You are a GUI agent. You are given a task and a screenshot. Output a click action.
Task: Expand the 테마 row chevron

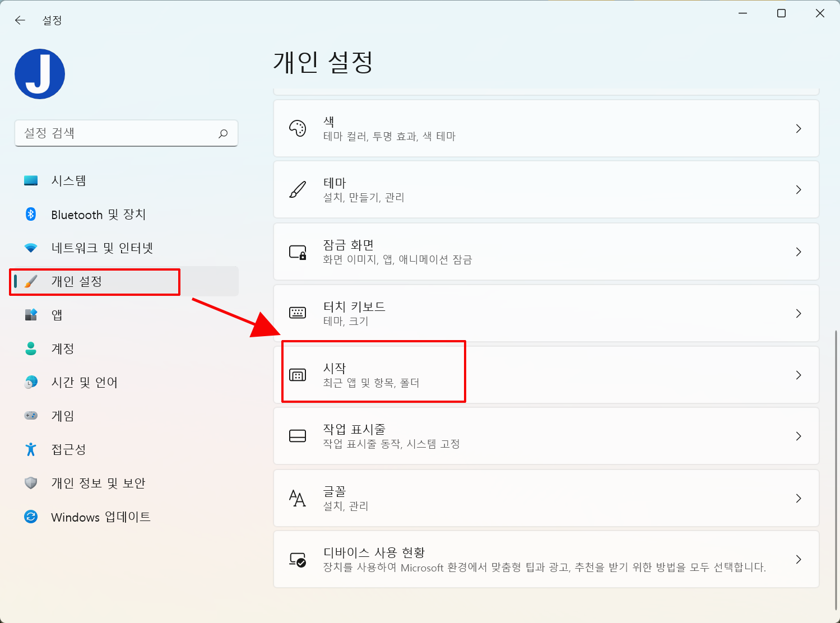[799, 189]
